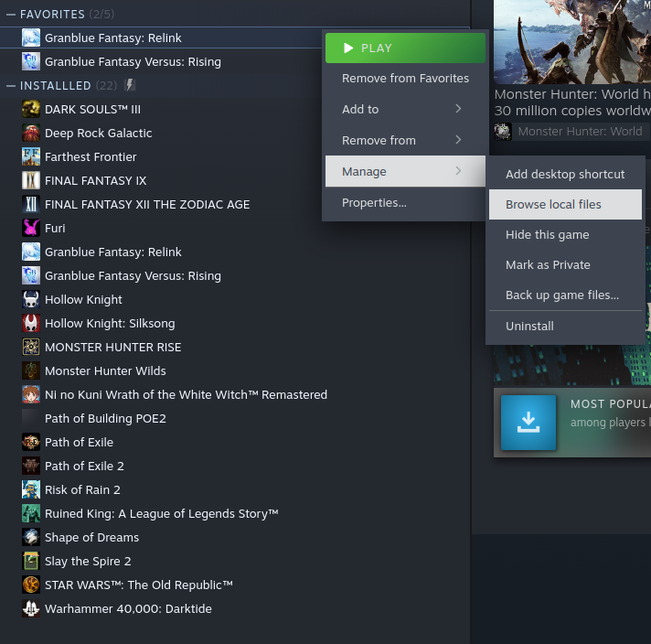The height and width of the screenshot is (644, 651).
Task: Click the STAR WARS Old Republic icon
Action: pyautogui.click(x=31, y=585)
